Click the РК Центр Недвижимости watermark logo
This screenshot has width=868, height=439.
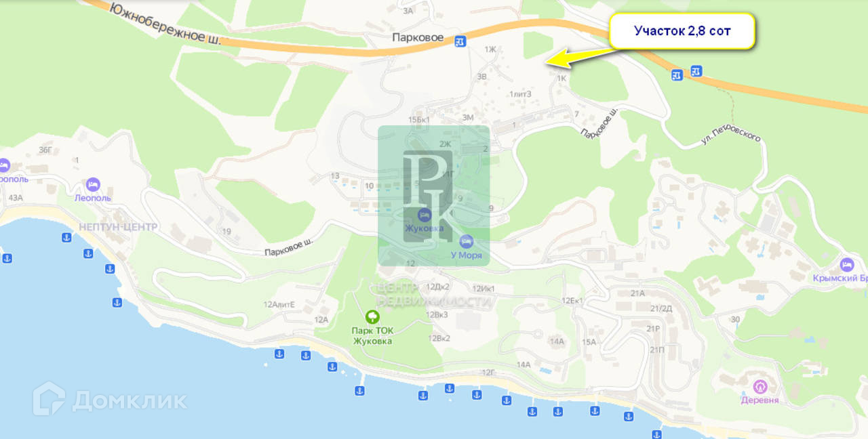coord(434,195)
